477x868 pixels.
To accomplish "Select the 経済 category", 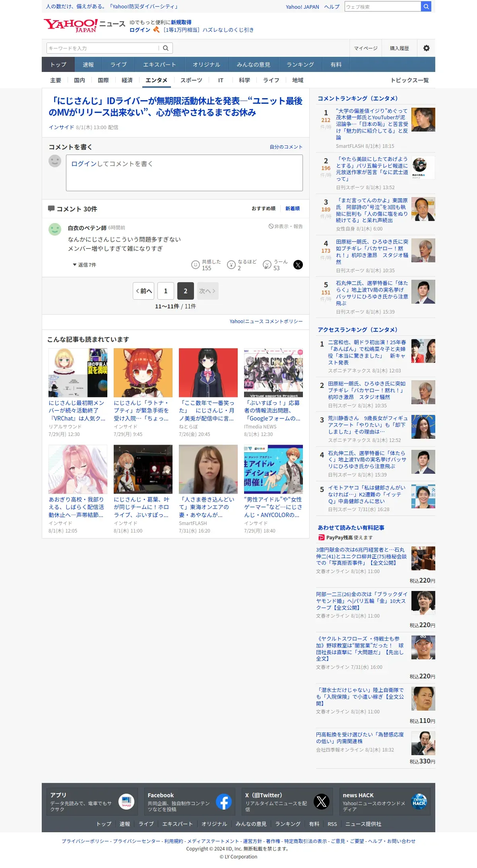I will (127, 80).
